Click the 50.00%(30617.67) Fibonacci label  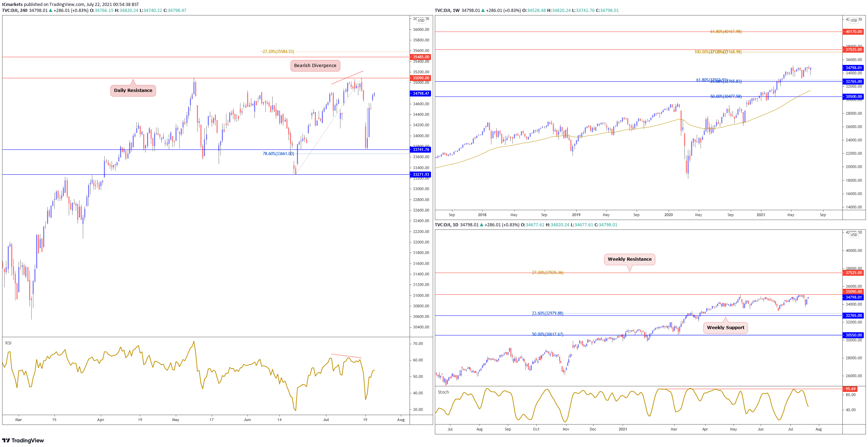[548, 334]
